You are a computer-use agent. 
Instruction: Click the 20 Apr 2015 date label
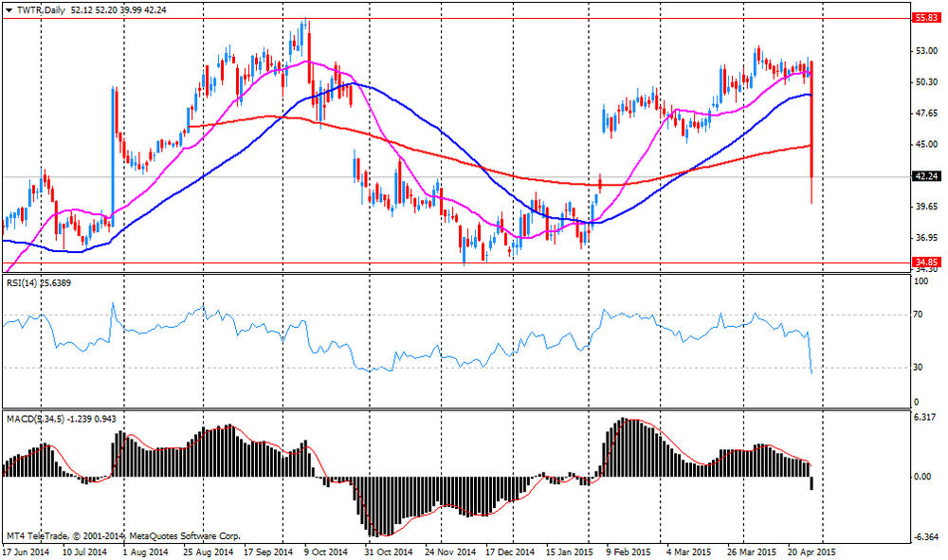click(811, 552)
